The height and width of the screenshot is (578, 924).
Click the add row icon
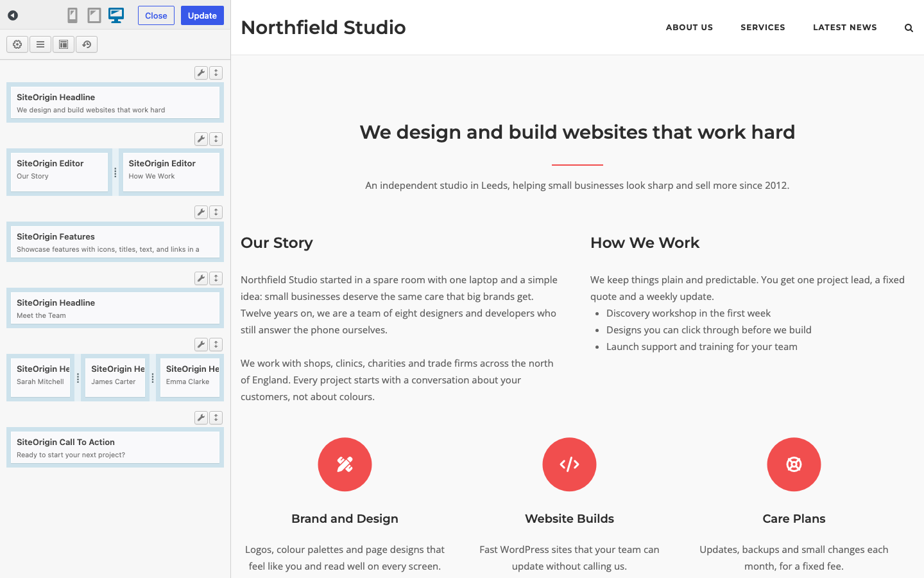click(40, 44)
